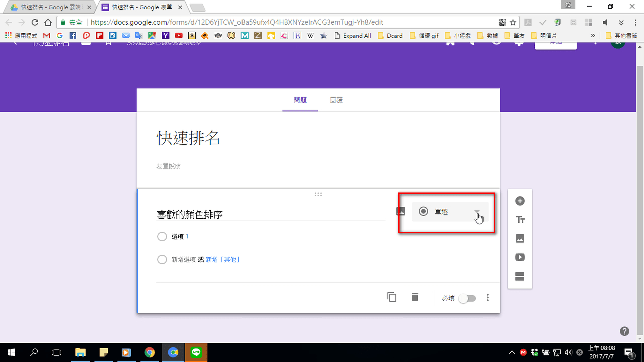Open Facebook bookmark icon
This screenshot has width=644, height=362.
click(73, 36)
